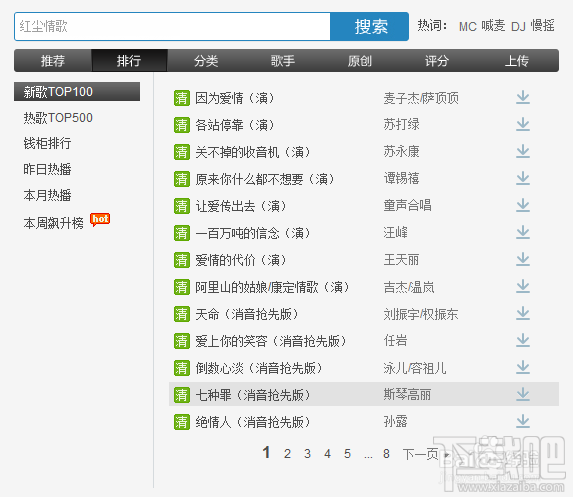Viewport: 573px width, 497px height.
Task: Select the MC hot keyword
Action: 468,26
